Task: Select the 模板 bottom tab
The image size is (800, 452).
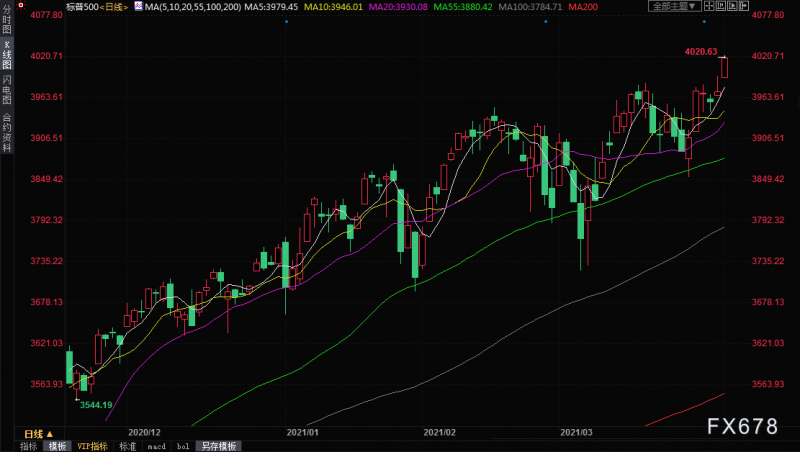Action: 58,446
